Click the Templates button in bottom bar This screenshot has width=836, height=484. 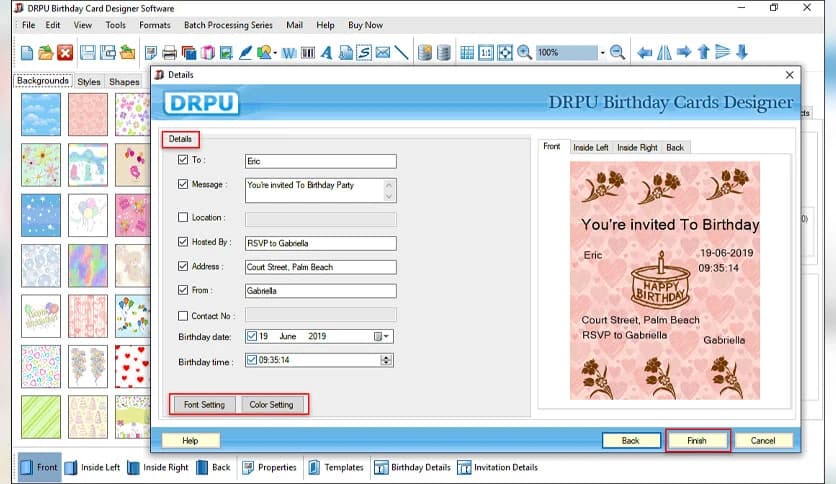[x=336, y=467]
